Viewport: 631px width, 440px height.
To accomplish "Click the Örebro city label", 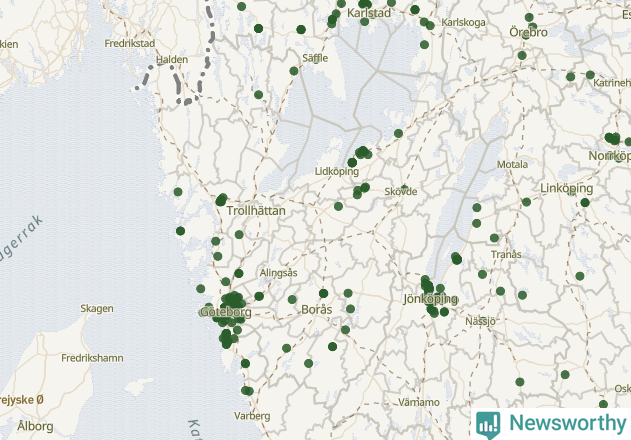I will click(528, 32).
